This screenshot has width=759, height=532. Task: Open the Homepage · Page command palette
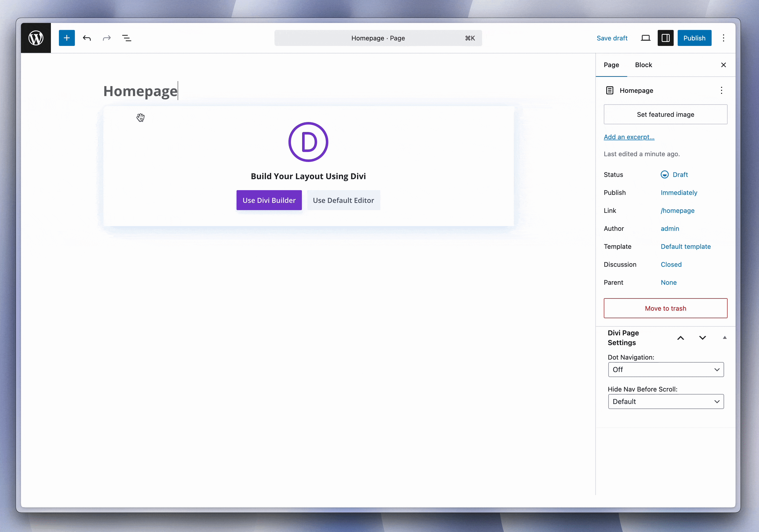pos(378,38)
